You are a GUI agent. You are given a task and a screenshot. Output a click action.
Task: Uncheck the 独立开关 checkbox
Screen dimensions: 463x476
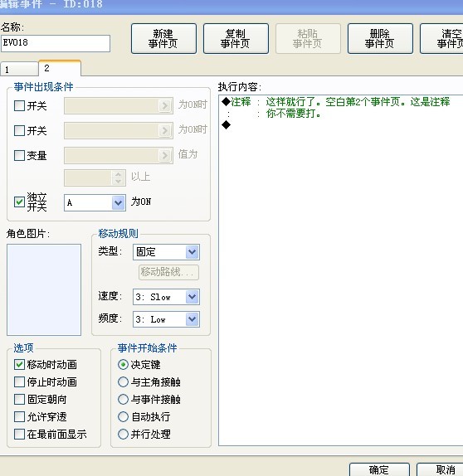(x=19, y=202)
